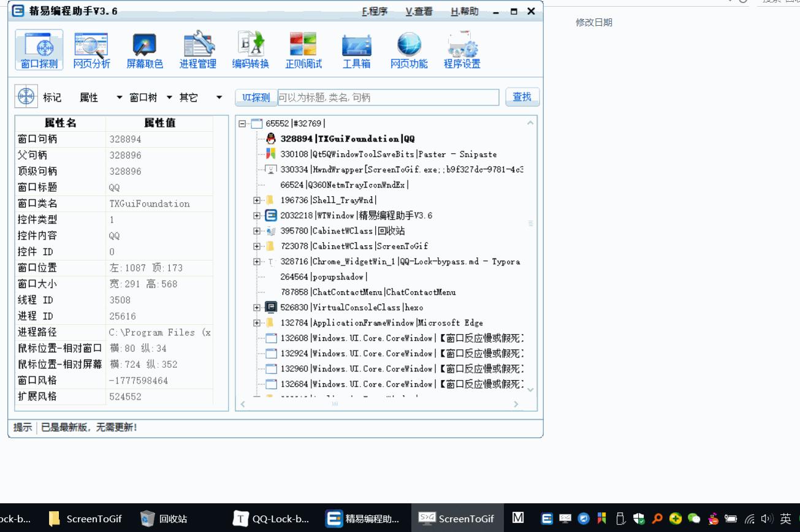Start the UI探测 detection
This screenshot has height=532, width=800.
pyautogui.click(x=255, y=97)
